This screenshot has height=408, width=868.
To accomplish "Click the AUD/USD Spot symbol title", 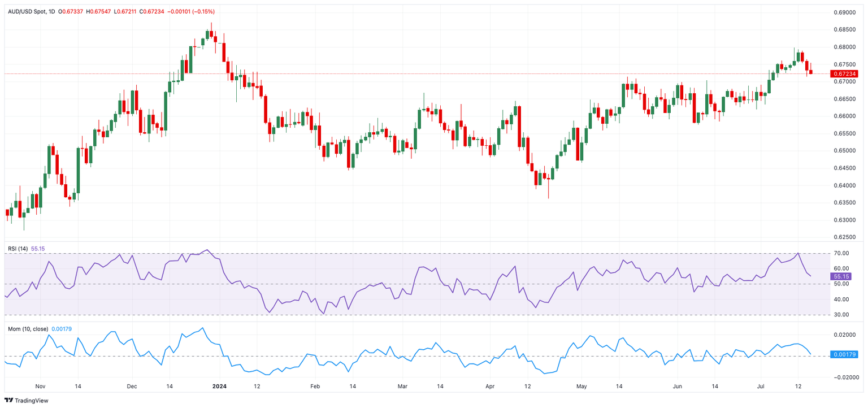I will pos(27,12).
